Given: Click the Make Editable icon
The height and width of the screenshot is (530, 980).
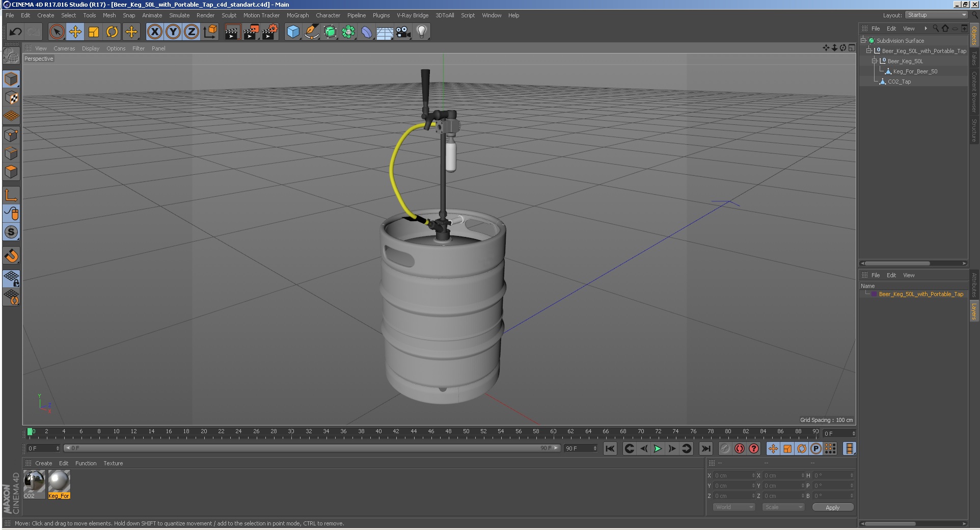Looking at the screenshot, I should tap(11, 56).
